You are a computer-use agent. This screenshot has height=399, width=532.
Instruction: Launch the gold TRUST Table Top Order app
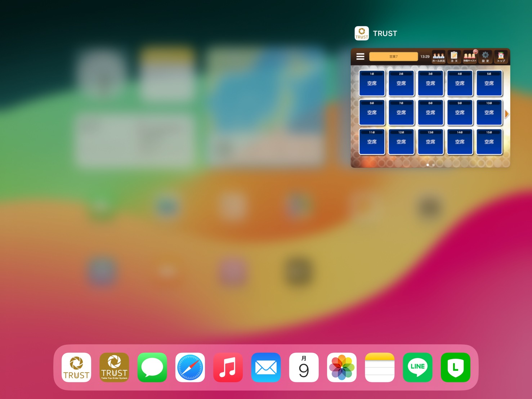[114, 367]
